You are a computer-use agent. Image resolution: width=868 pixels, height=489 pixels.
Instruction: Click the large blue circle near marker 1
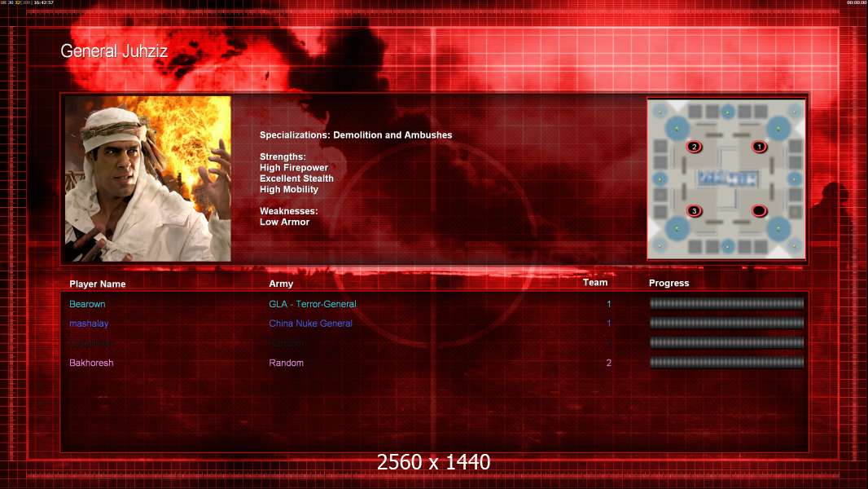[x=778, y=129]
